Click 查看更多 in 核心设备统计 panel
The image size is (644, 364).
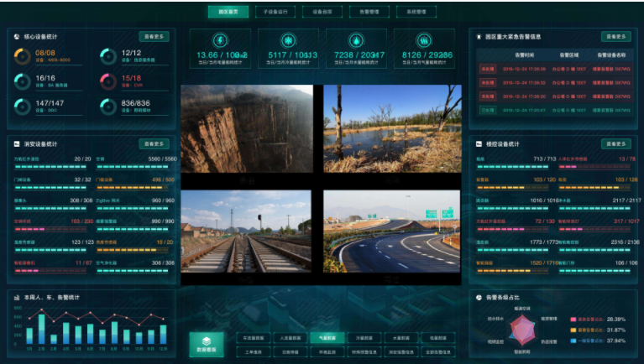[154, 36]
